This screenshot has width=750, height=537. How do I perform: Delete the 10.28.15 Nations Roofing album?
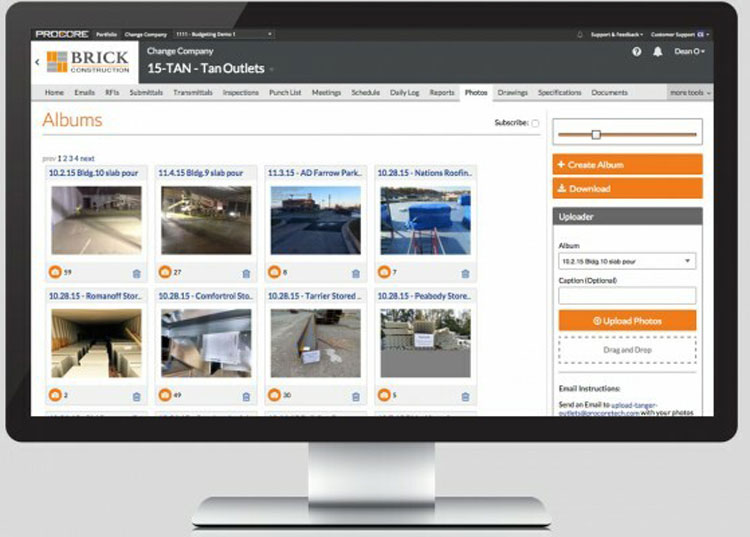(465, 274)
